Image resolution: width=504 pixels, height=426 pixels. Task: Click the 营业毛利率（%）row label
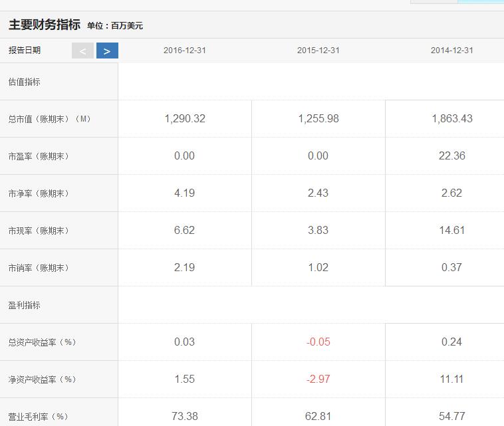[39, 417]
